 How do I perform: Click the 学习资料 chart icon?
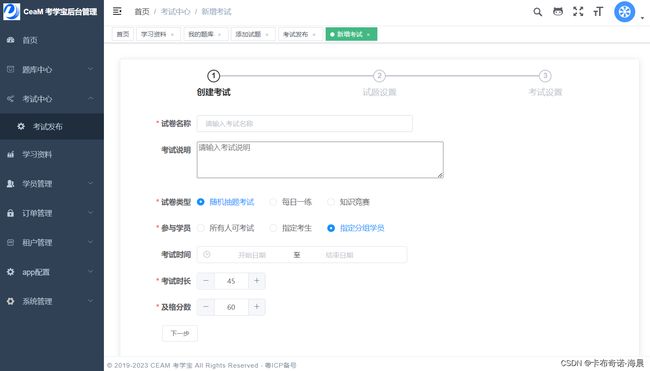pos(11,154)
